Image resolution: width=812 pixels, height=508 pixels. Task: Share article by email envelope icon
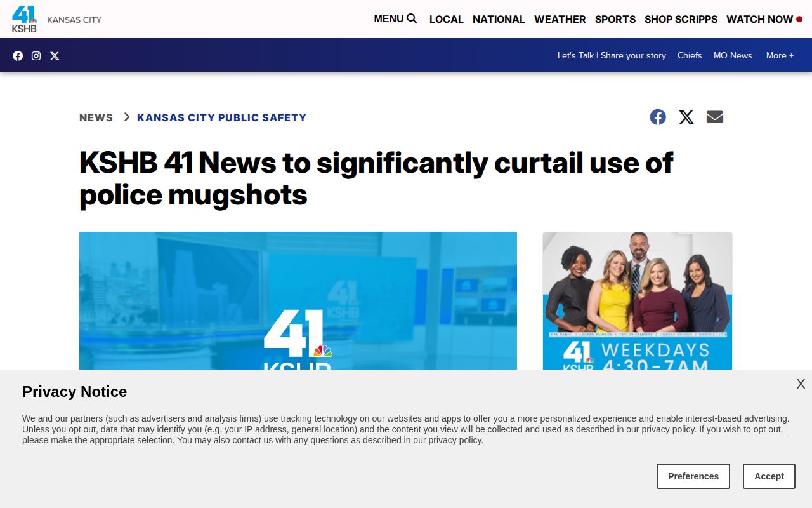(715, 117)
